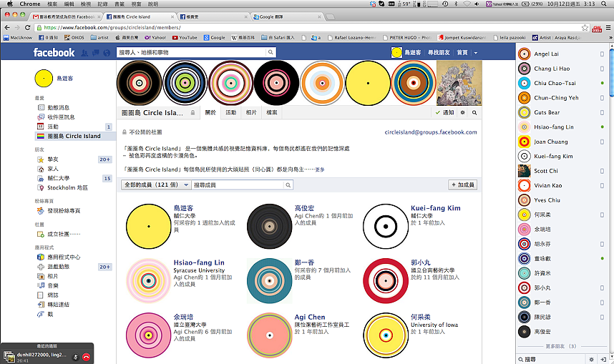Click the magnifier icon beside the group gear

tap(473, 113)
